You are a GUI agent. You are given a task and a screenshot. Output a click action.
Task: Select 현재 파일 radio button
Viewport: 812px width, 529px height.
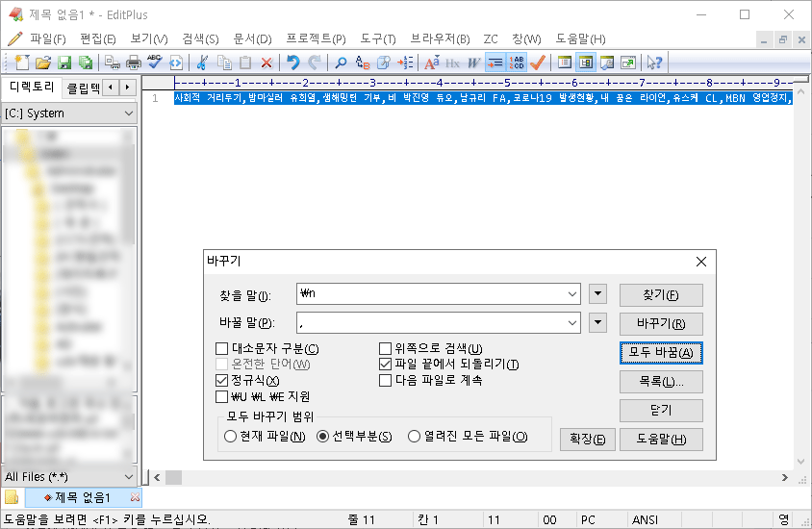click(x=231, y=437)
